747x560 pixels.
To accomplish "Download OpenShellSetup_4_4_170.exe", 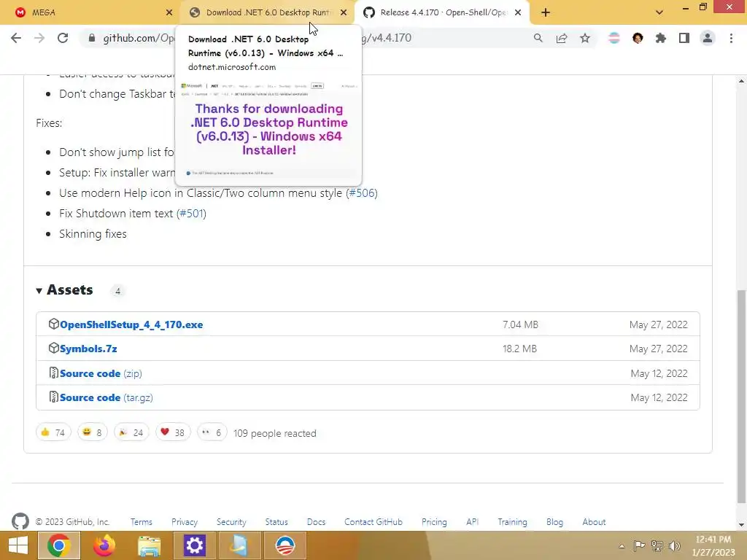I will [x=131, y=324].
